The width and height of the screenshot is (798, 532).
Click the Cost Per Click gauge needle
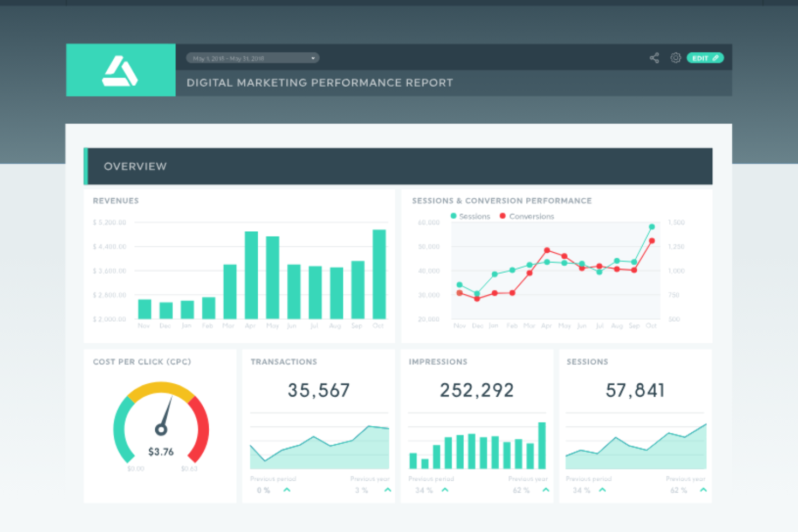(x=164, y=416)
